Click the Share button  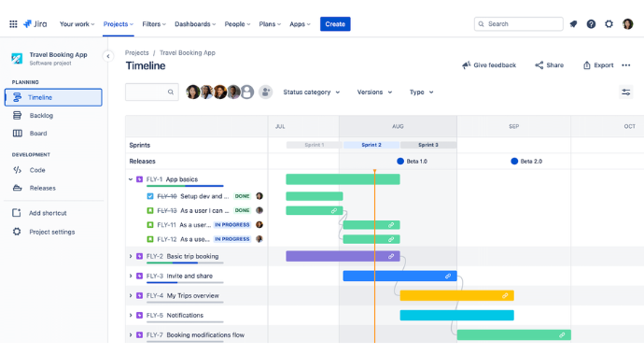[x=549, y=64]
